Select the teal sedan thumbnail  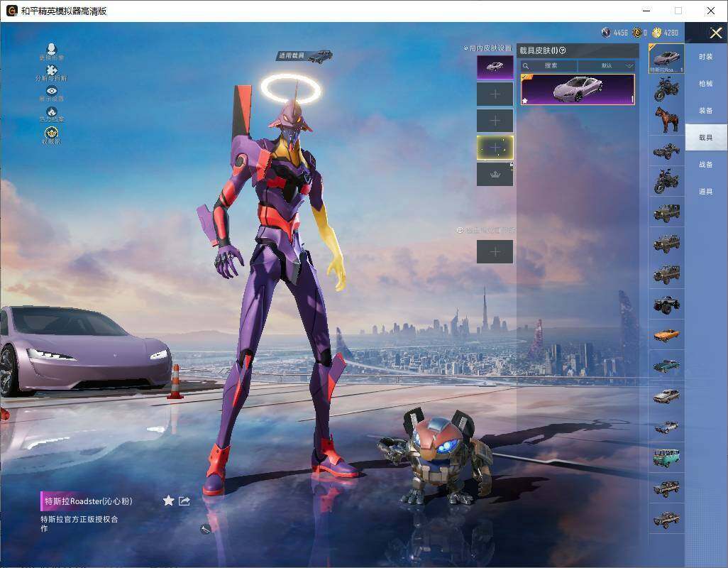pyautogui.click(x=666, y=366)
